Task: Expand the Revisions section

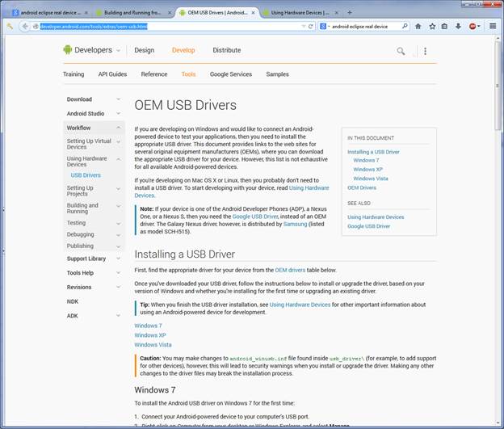Action: pyautogui.click(x=118, y=287)
